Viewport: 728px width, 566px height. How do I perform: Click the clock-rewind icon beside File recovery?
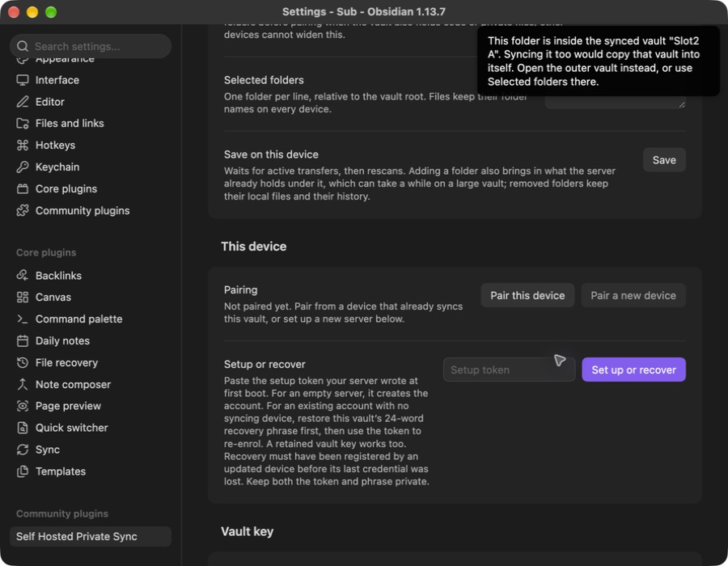pos(23,363)
